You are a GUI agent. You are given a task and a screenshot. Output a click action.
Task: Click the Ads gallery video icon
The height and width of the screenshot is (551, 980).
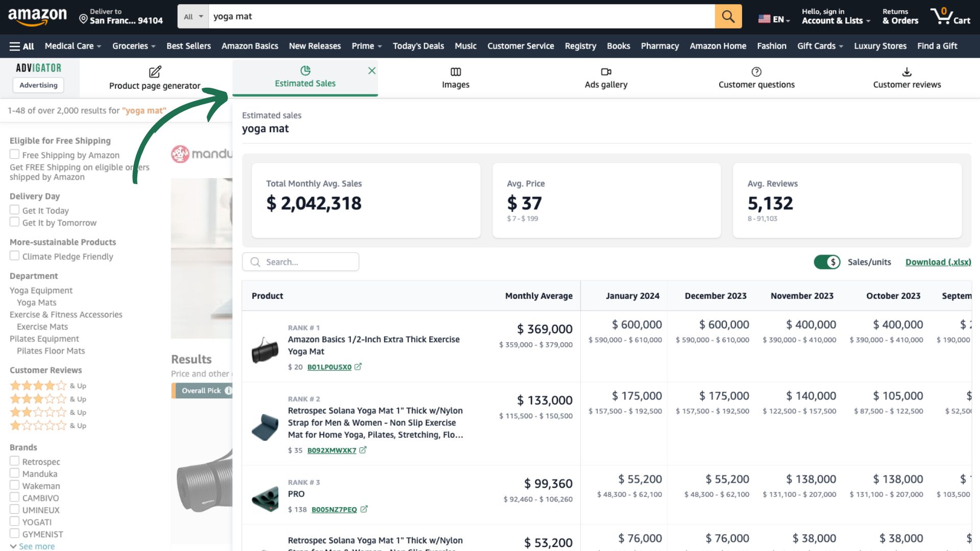point(606,72)
